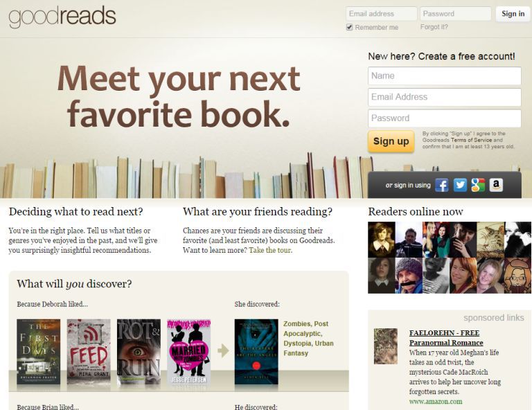
Task: Open the FEED book cover
Action: (89, 352)
